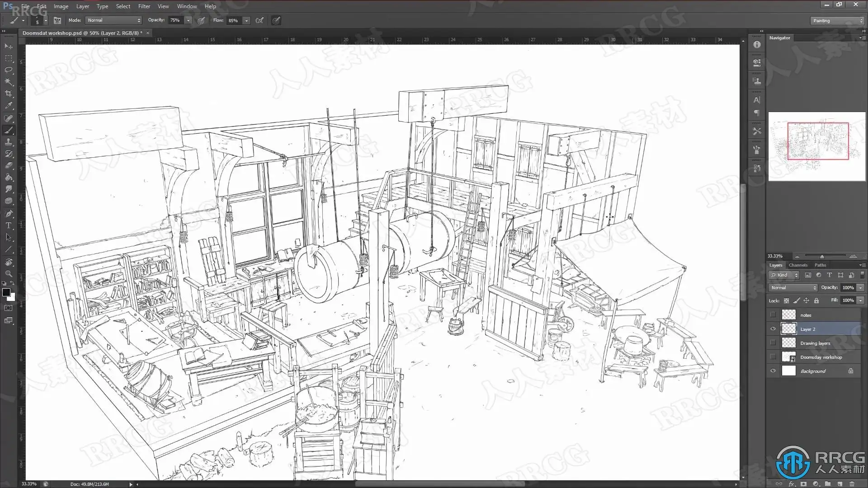Open the Painting workspace dropdown

click(837, 21)
